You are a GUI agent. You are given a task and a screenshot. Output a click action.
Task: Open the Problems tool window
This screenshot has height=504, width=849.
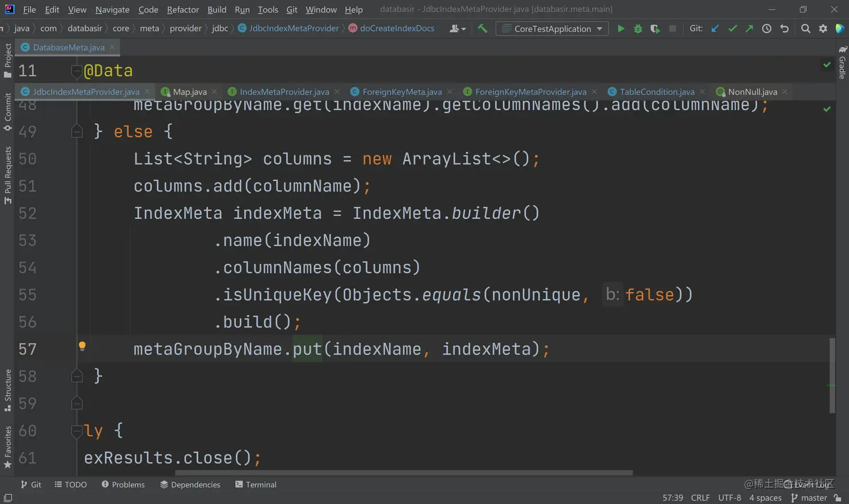coord(123,484)
